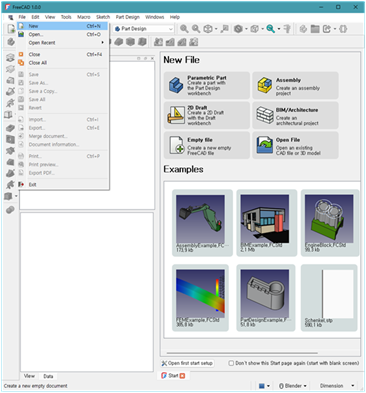Click the Additive Primitive box icon

pyautogui.click(x=8, y=115)
